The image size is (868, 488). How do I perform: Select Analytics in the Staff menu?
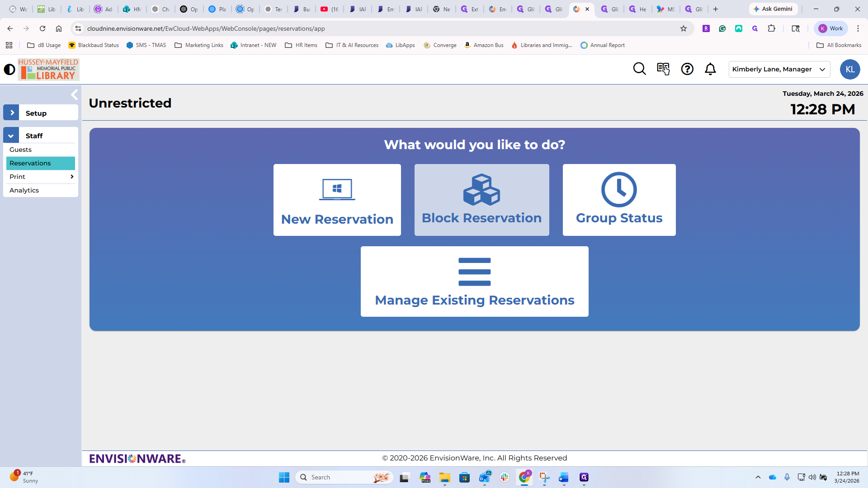(24, 190)
